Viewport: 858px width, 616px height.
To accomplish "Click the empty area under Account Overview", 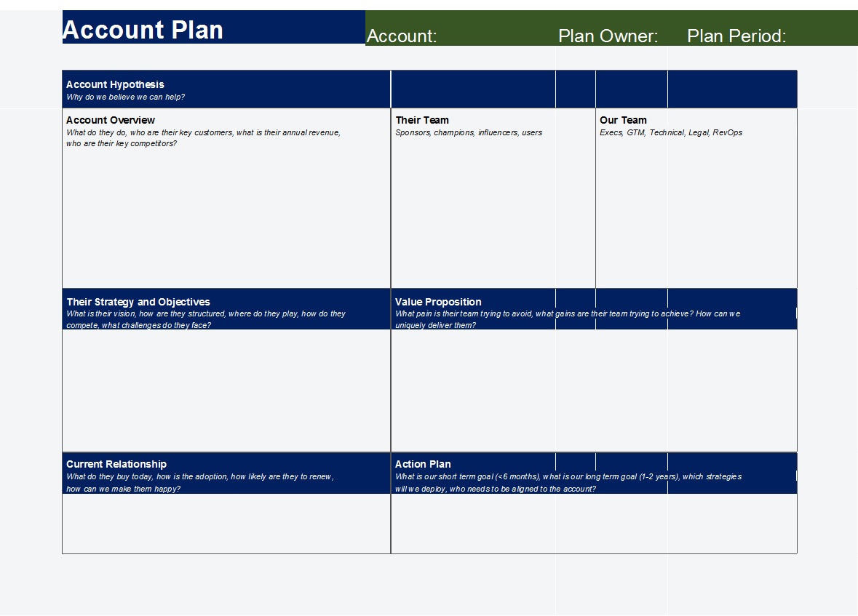I will pyautogui.click(x=226, y=217).
